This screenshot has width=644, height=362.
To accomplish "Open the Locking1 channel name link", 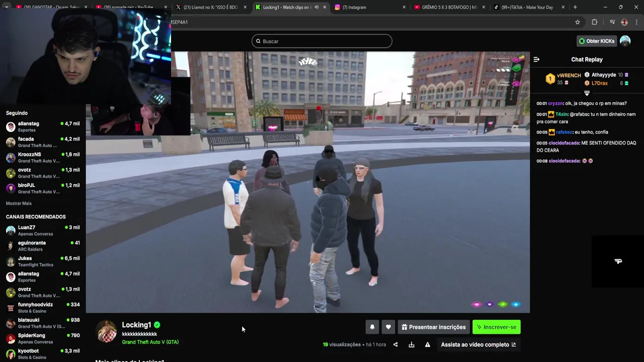I will click(x=136, y=325).
